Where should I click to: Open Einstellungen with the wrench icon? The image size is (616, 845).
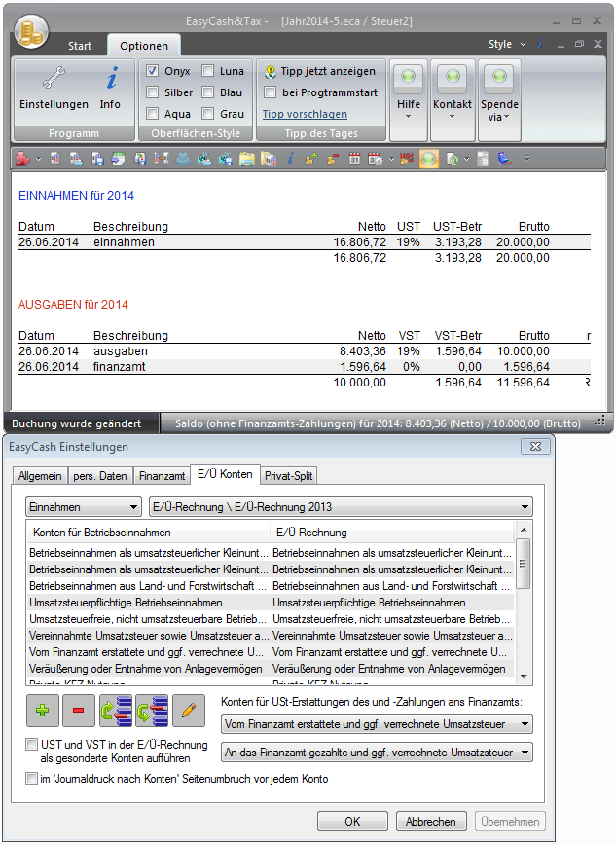point(54,88)
